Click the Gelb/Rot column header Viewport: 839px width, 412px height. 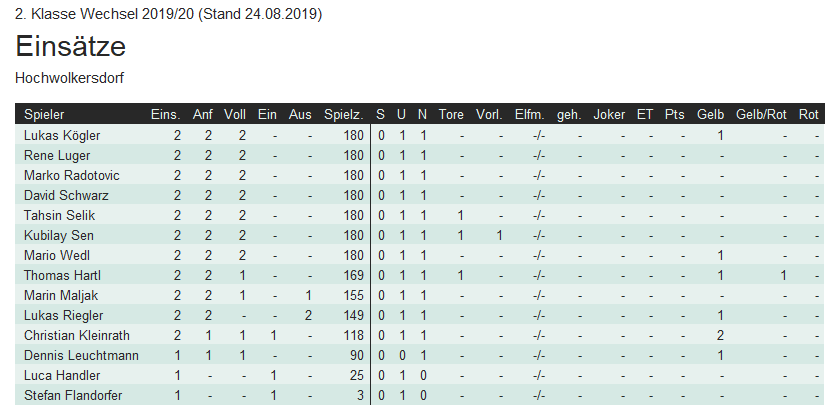tap(761, 115)
